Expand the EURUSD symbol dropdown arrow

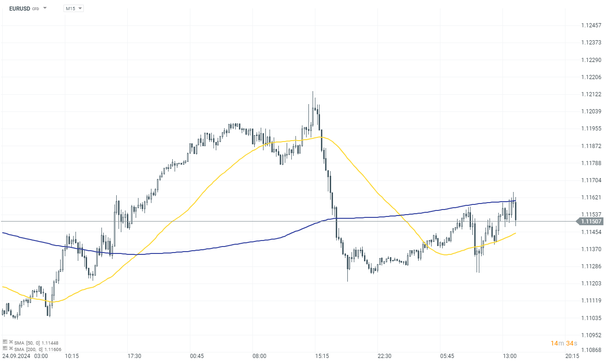45,8
